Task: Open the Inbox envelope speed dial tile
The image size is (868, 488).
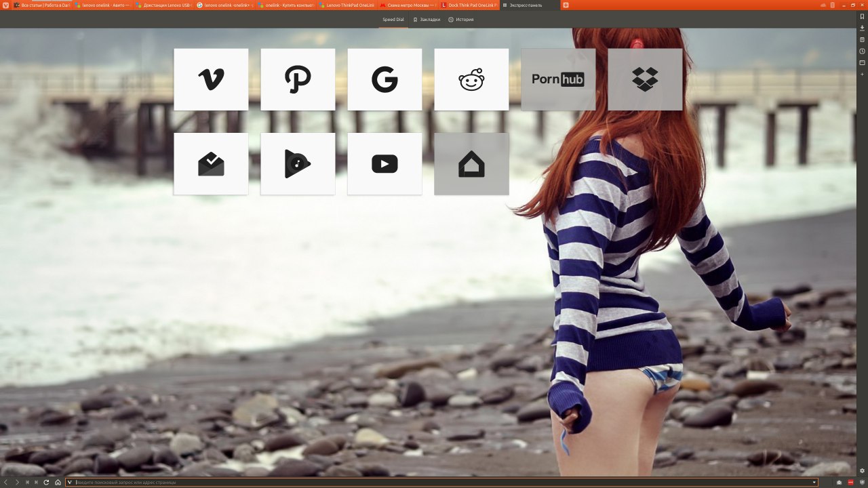Action: click(211, 164)
